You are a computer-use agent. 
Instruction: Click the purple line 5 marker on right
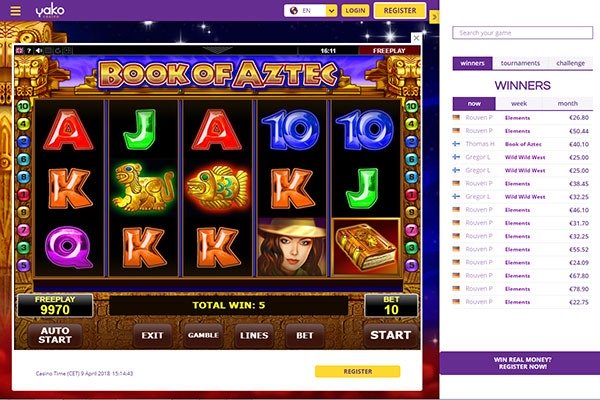(x=411, y=265)
